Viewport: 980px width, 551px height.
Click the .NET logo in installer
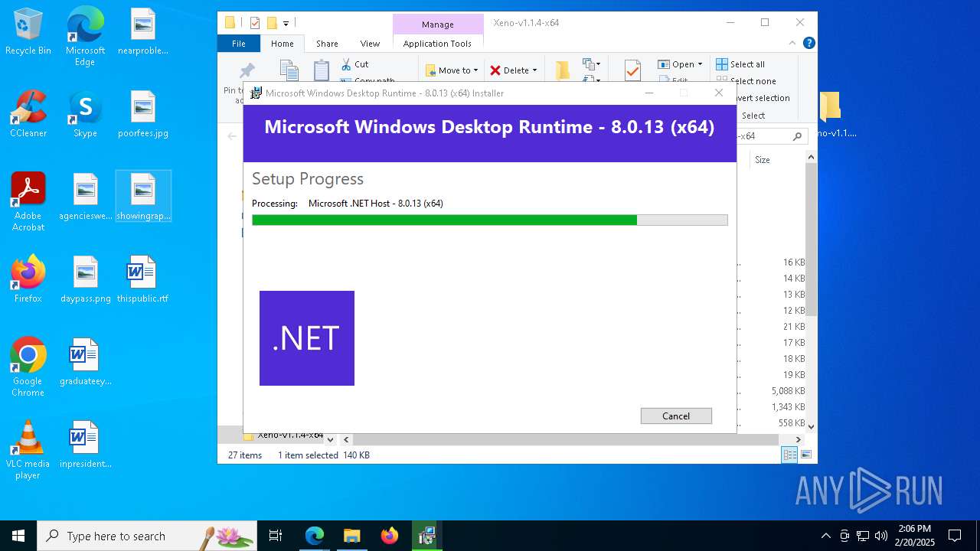click(307, 338)
